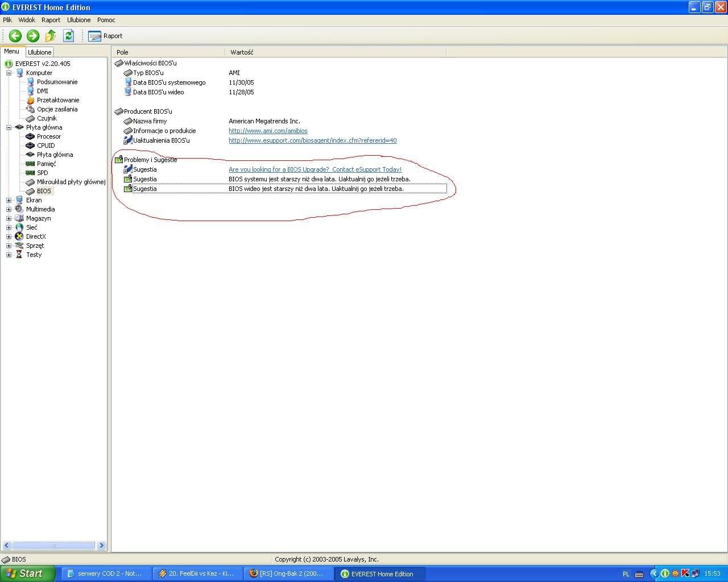Switch to the Menu sidebar tab

[12, 51]
